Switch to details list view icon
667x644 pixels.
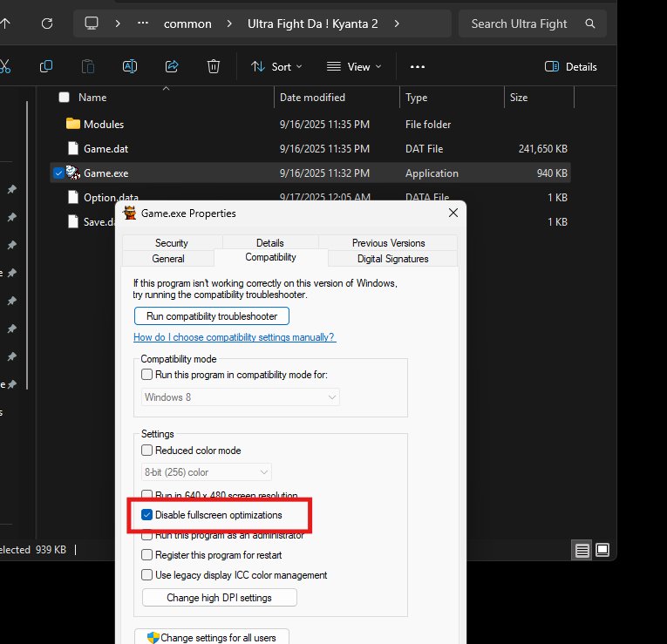pyautogui.click(x=582, y=551)
